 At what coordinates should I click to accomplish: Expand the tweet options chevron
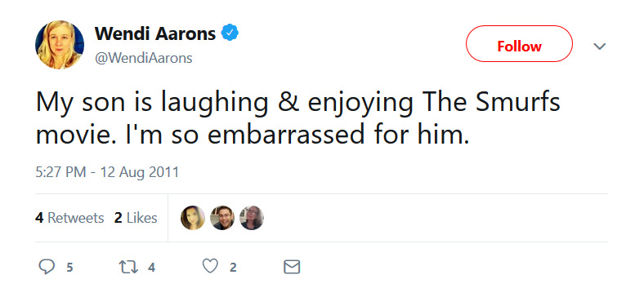pyautogui.click(x=600, y=47)
